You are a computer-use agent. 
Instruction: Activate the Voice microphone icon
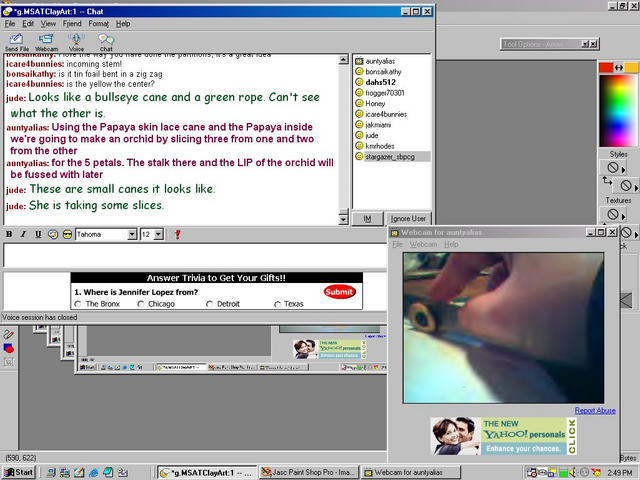coord(76,40)
